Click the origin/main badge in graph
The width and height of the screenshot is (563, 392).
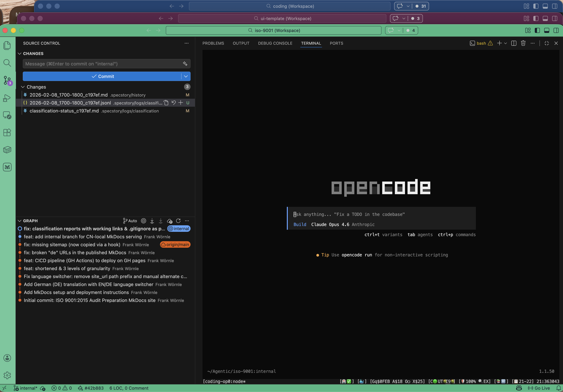pyautogui.click(x=175, y=245)
